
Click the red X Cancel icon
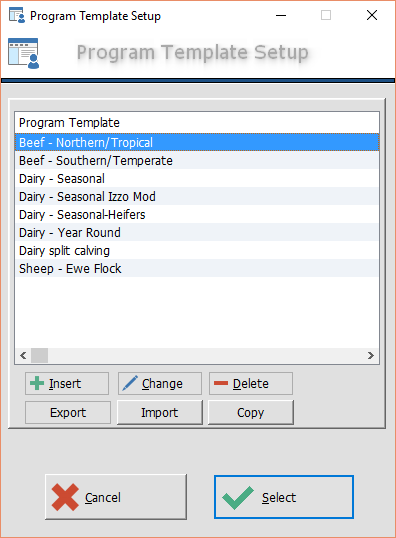(x=65, y=497)
